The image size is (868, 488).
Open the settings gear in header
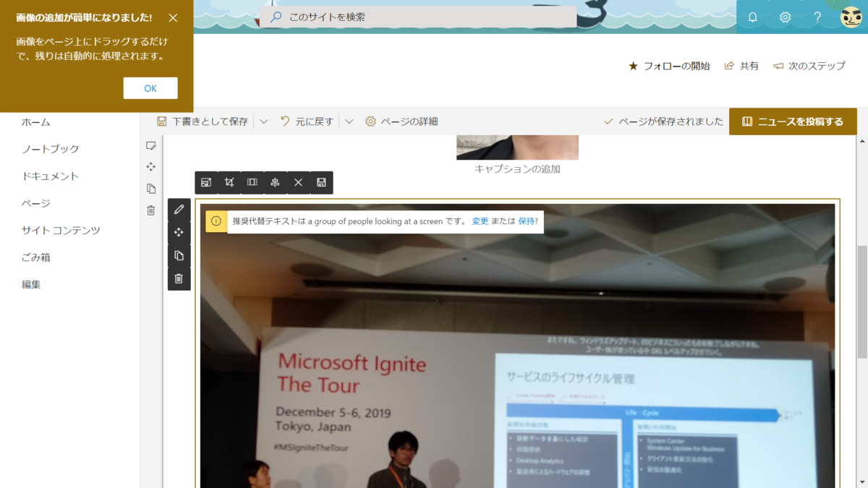pos(786,17)
